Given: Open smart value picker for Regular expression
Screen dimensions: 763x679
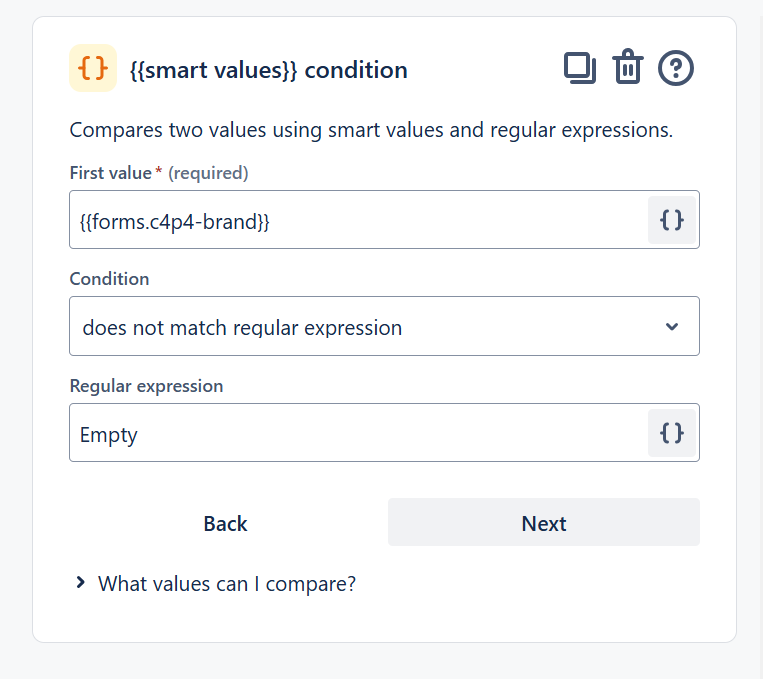Looking at the screenshot, I should coord(672,433).
